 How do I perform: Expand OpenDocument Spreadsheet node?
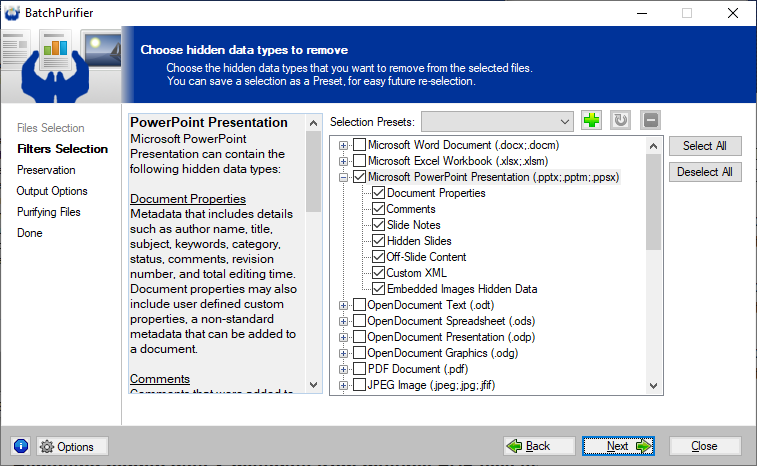(x=343, y=321)
